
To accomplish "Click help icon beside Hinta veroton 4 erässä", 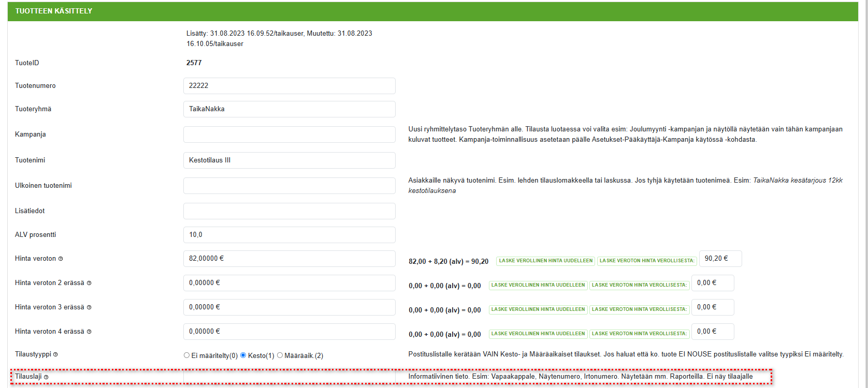I will pyautogui.click(x=89, y=332).
